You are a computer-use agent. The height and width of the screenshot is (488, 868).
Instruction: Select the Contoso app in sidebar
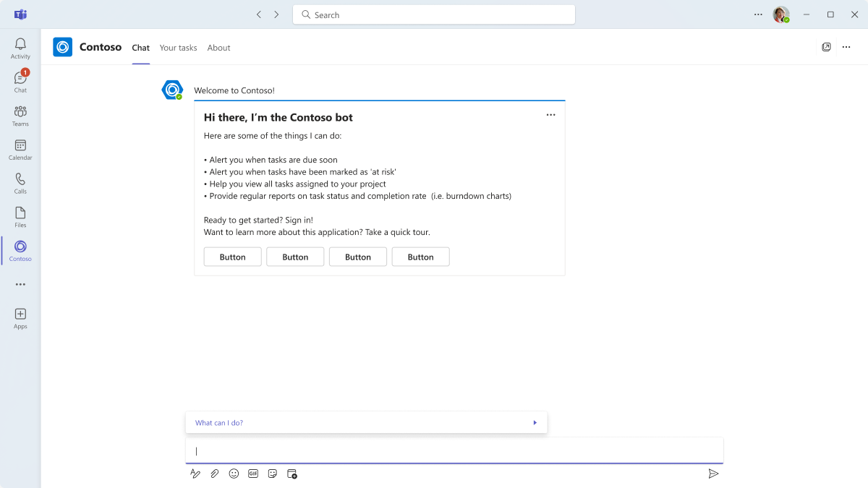coord(20,251)
